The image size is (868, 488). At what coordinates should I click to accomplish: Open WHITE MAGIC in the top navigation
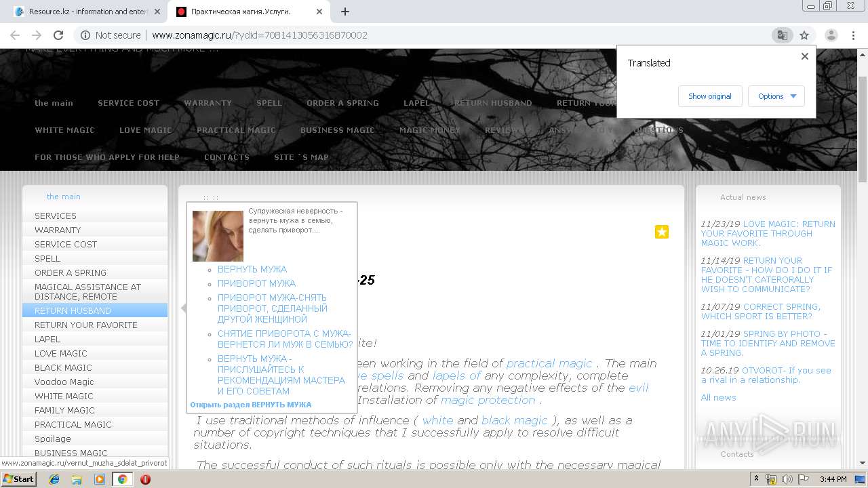tap(64, 130)
